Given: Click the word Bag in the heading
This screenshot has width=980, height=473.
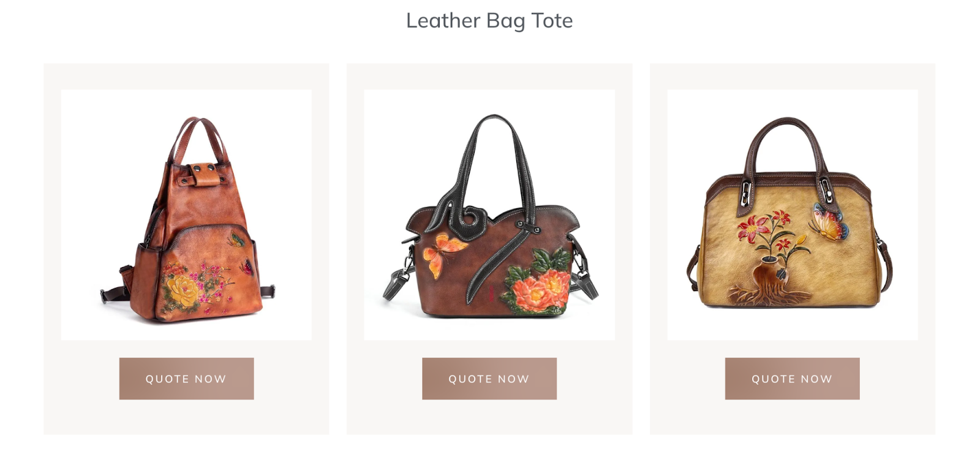Looking at the screenshot, I should tap(505, 21).
